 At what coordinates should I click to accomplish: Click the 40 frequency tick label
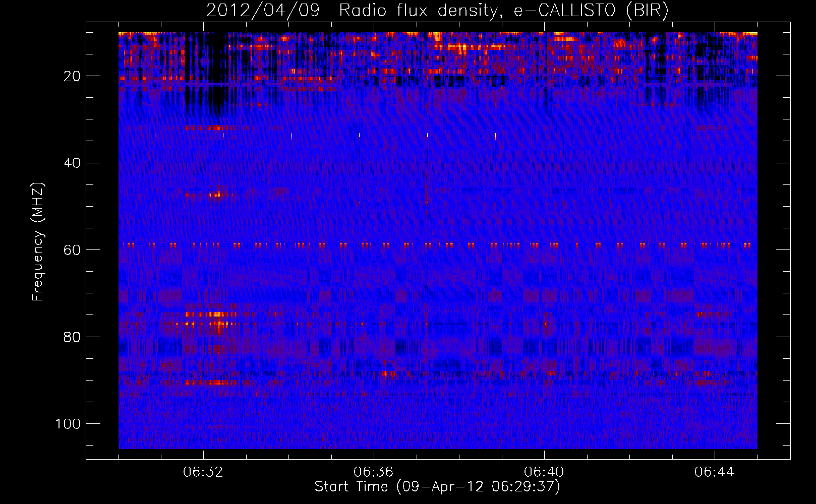tap(72, 163)
